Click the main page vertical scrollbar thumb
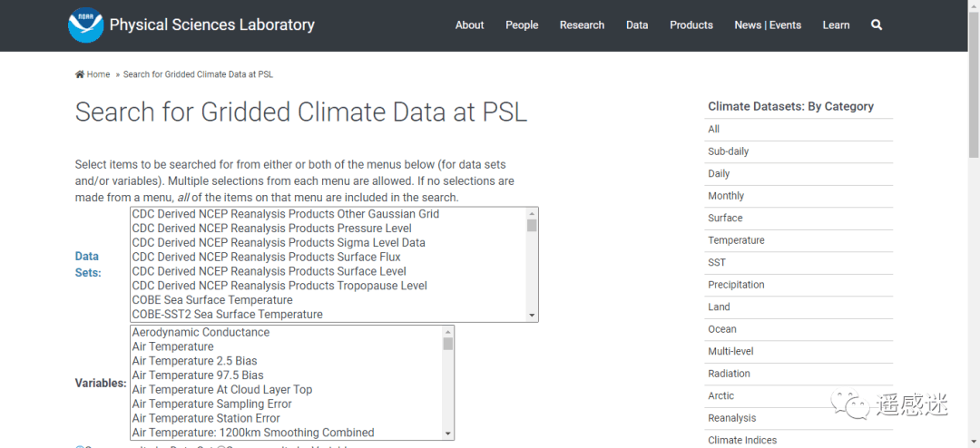This screenshot has height=448, width=980. click(x=973, y=82)
